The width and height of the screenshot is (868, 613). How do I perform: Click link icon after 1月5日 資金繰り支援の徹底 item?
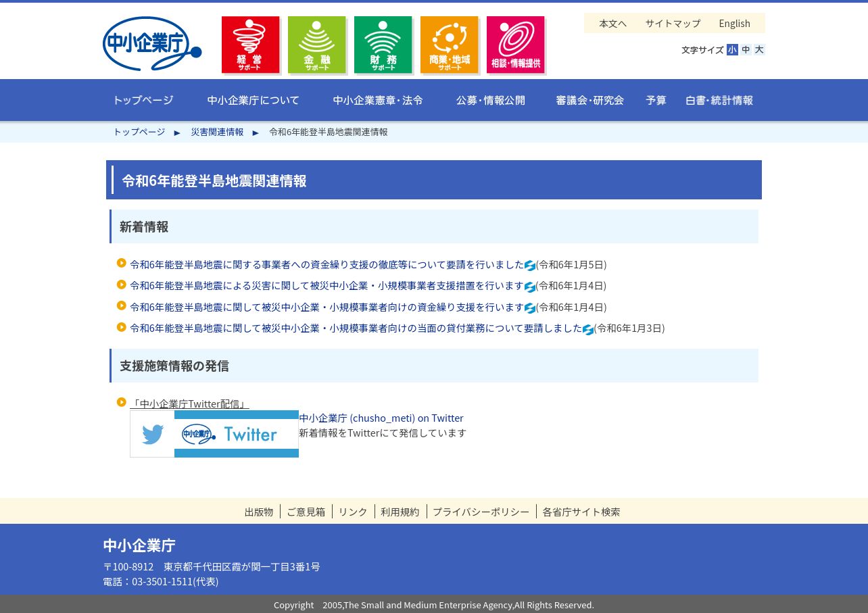(530, 266)
